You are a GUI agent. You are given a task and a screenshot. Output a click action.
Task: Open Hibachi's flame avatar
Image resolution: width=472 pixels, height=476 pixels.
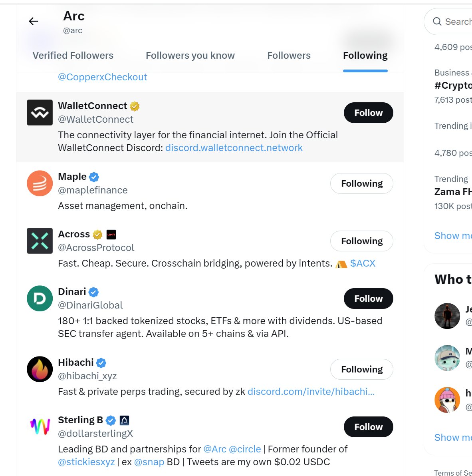point(40,369)
